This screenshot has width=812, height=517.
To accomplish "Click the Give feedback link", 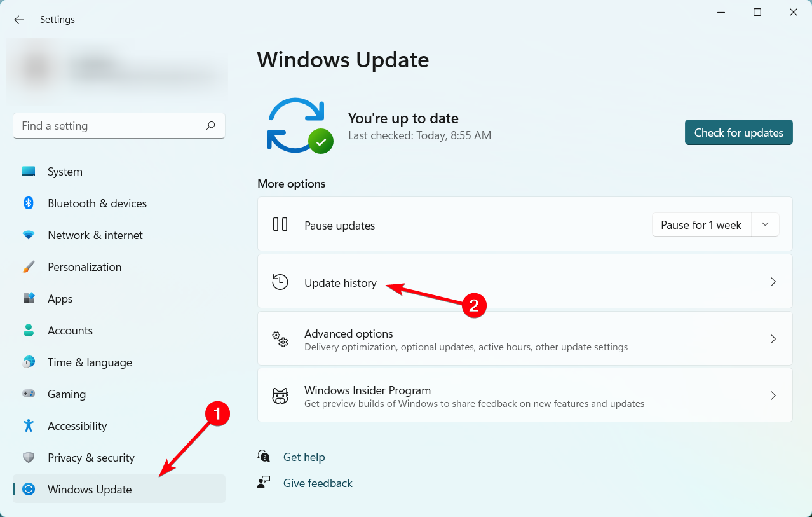I will click(318, 483).
